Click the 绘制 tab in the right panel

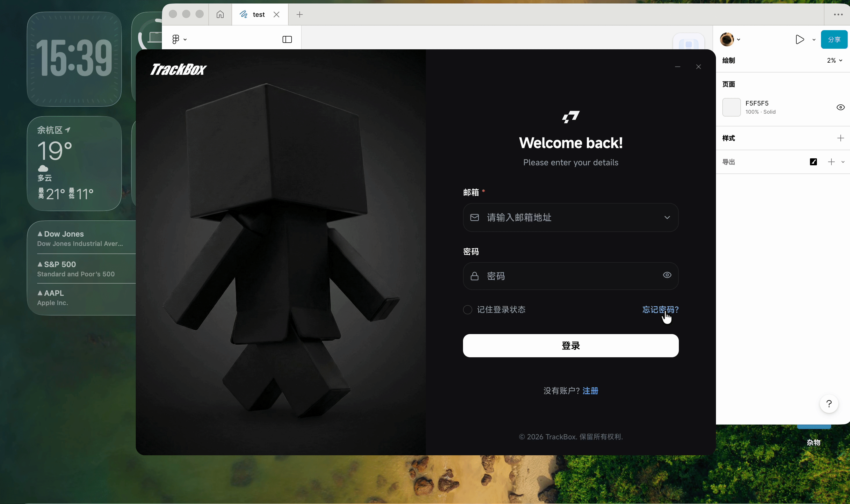[x=728, y=60]
